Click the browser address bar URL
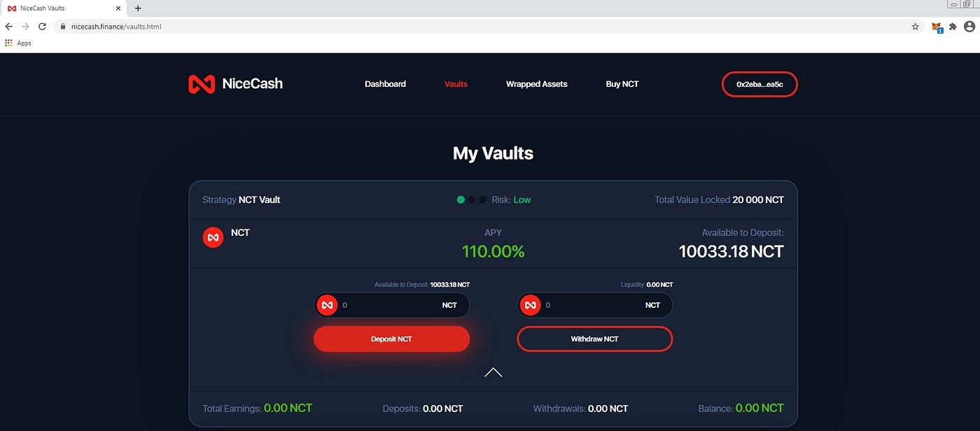Screen dimensions: 980x431 tap(116, 27)
